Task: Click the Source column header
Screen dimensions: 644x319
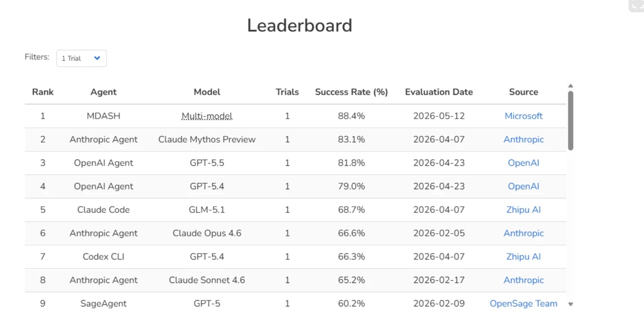Action: 524,92
